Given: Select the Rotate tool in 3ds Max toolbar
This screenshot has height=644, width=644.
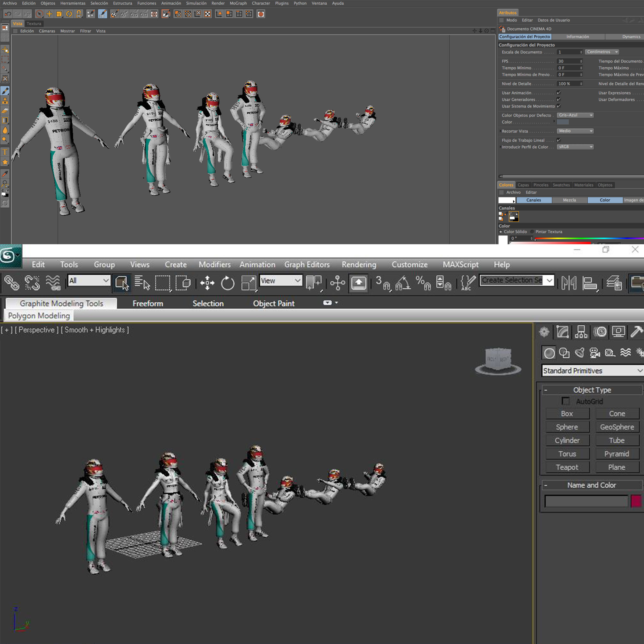Looking at the screenshot, I should tap(228, 283).
